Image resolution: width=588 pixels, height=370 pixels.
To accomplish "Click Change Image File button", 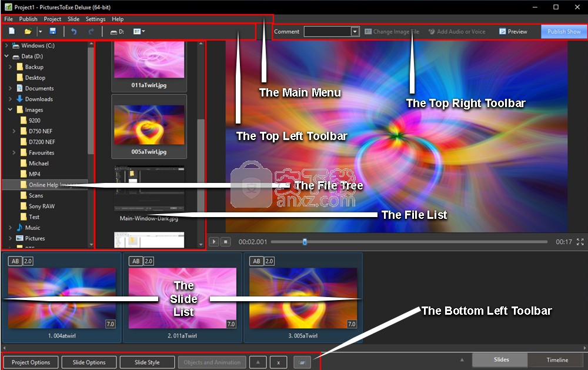I will click(392, 32).
